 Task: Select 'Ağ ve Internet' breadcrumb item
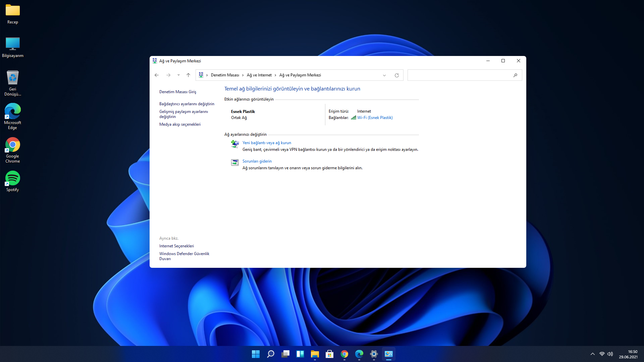pyautogui.click(x=259, y=75)
